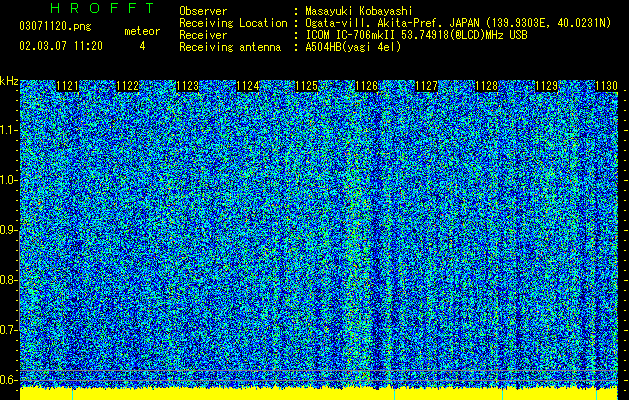Click the Receiving antenna label
The image size is (629, 400).
tap(230, 47)
